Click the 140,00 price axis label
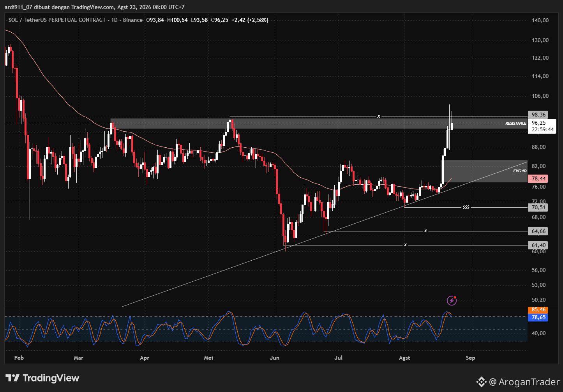This screenshot has width=563, height=392. [x=540, y=20]
